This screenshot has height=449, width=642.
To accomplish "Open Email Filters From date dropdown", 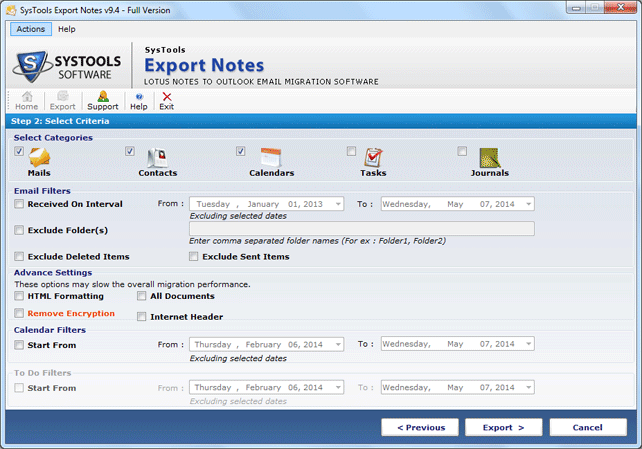I will pyautogui.click(x=338, y=204).
